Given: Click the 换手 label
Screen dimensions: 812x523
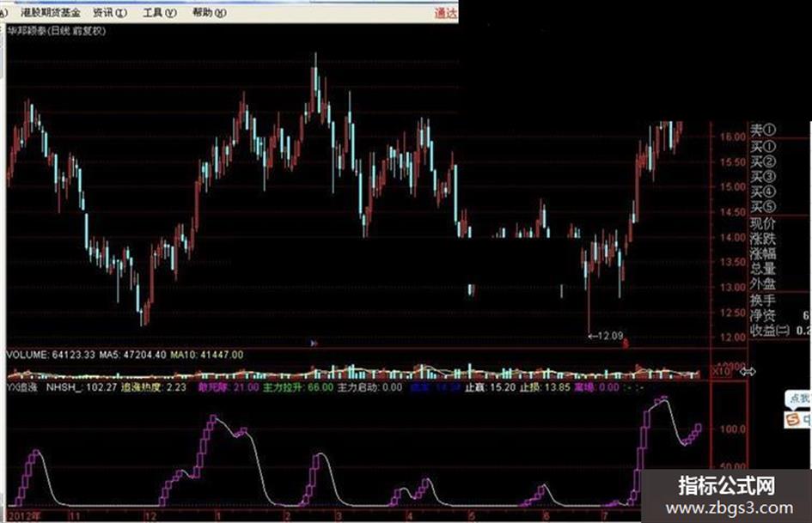Looking at the screenshot, I should [763, 301].
